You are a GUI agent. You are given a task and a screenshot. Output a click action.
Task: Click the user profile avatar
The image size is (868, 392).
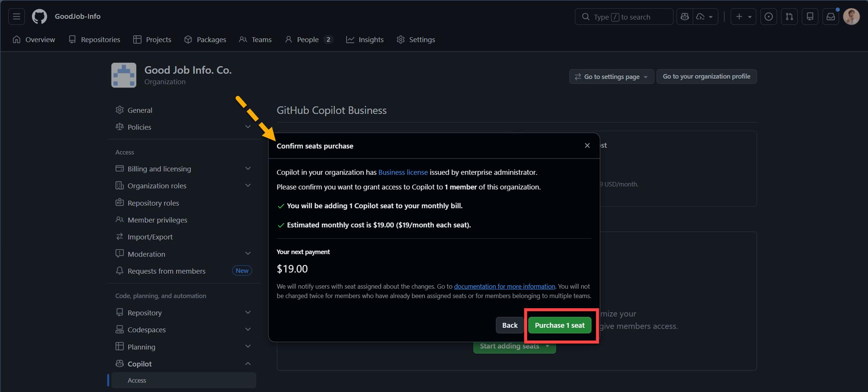point(851,17)
